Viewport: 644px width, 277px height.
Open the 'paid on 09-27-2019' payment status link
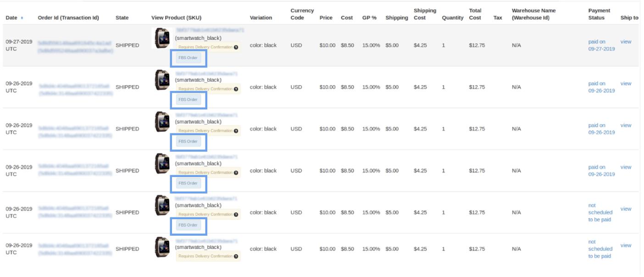(601, 45)
